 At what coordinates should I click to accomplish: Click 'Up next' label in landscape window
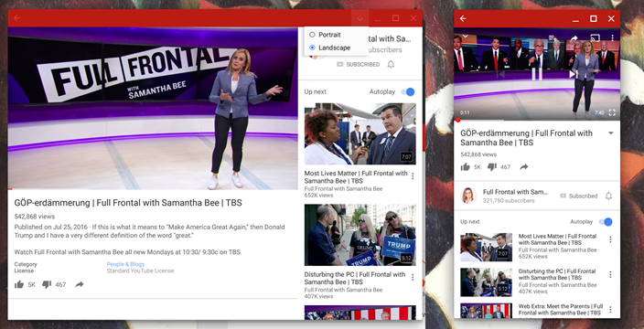pyautogui.click(x=316, y=92)
